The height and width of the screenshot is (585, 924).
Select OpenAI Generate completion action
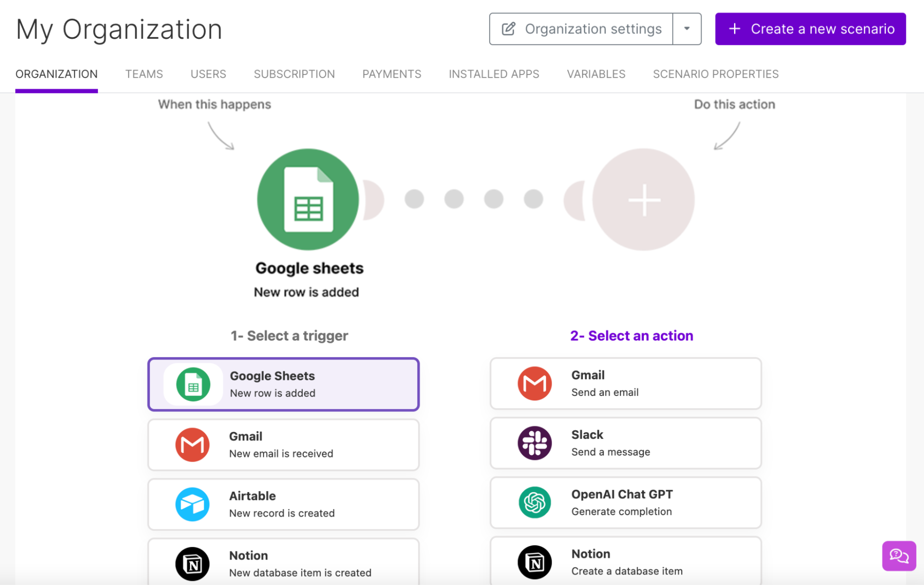tap(625, 502)
